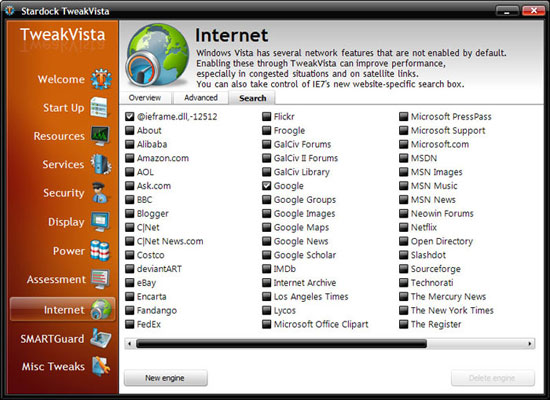Click the Security police officer icon
The height and width of the screenshot is (400, 550).
(x=100, y=193)
